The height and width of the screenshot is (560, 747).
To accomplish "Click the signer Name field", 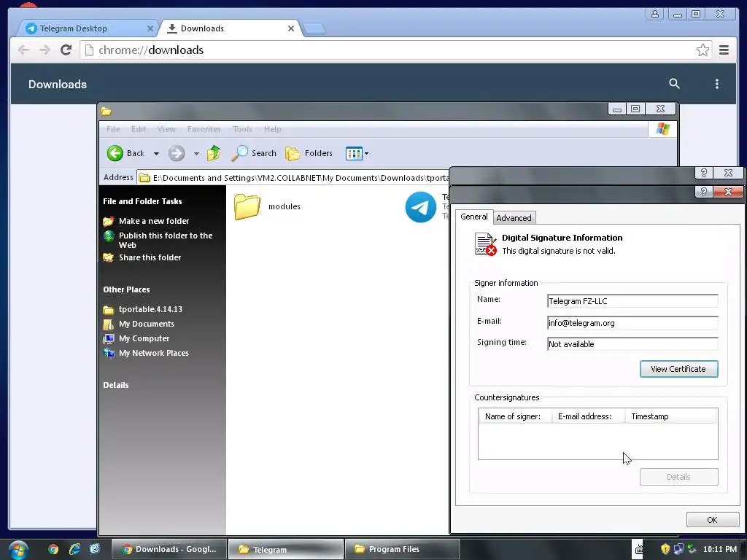I will pos(632,301).
